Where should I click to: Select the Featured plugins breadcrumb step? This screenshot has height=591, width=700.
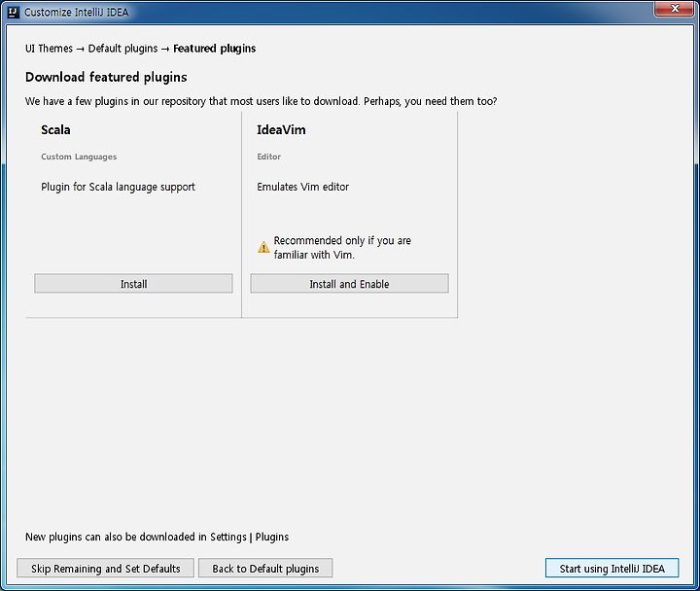[x=214, y=49]
